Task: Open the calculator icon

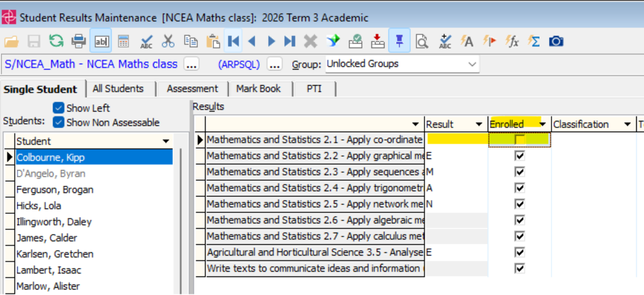Action: point(123,41)
